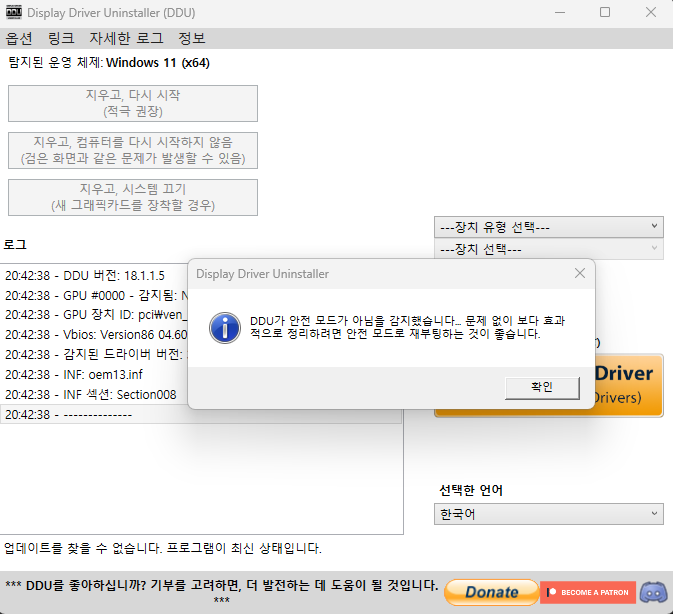The height and width of the screenshot is (614, 673).
Task: Click the 로그 heading label
Action: click(15, 245)
